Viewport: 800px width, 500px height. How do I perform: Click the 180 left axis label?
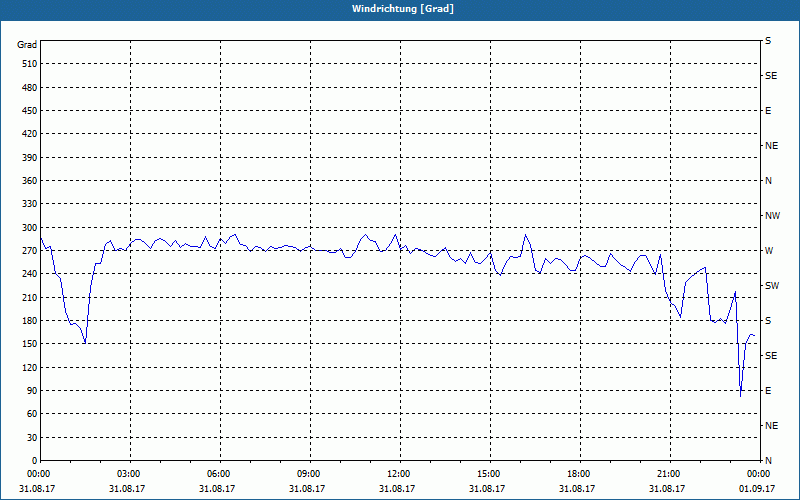coord(30,321)
